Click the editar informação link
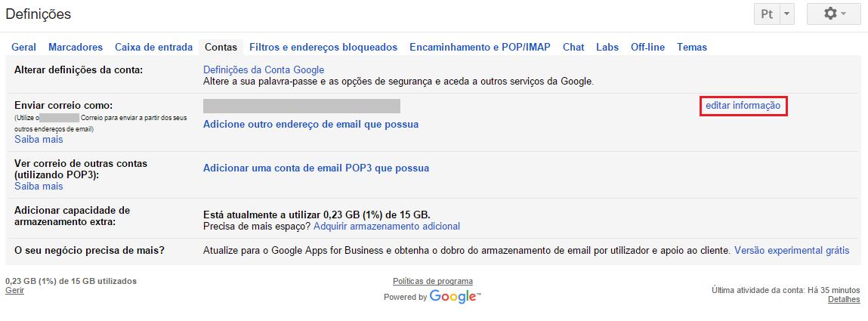 [743, 106]
